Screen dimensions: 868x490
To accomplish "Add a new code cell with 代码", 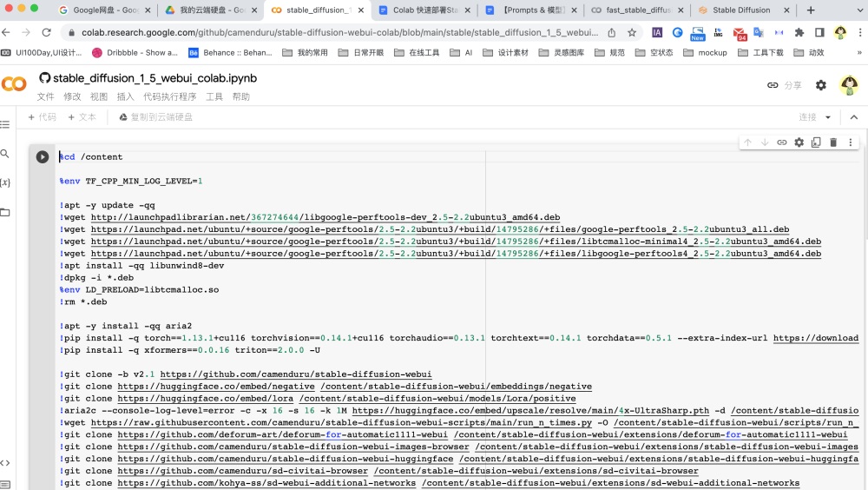I will (42, 117).
